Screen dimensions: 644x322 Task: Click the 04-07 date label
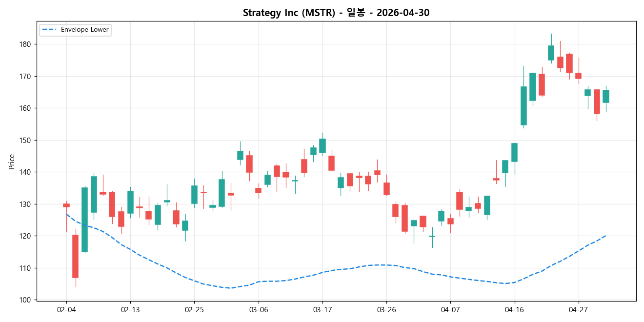pos(450,310)
